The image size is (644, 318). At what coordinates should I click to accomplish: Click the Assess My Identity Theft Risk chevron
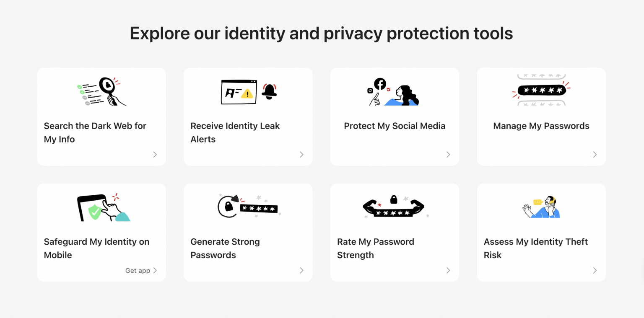[x=595, y=270]
